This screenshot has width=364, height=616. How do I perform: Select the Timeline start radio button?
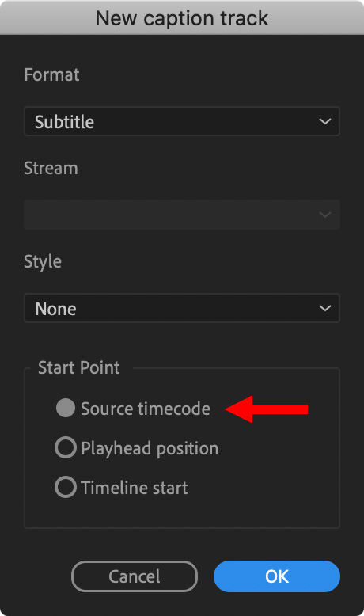[66, 487]
